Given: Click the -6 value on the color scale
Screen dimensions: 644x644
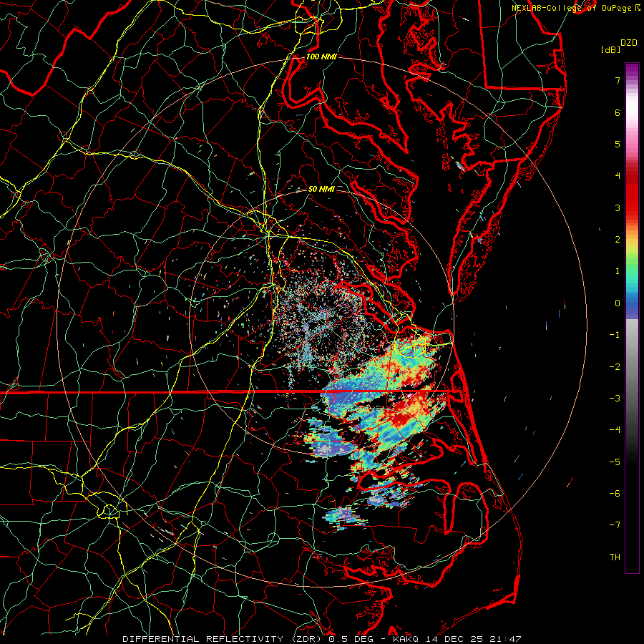Looking at the screenshot, I should pos(615,494).
